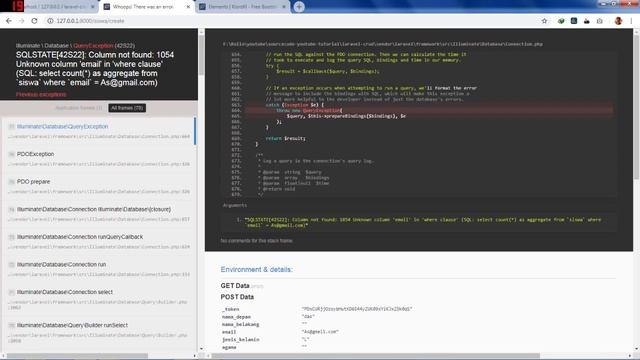The width and height of the screenshot is (640, 360).
Task: Click the 'GET Data' heading
Action: (235, 286)
